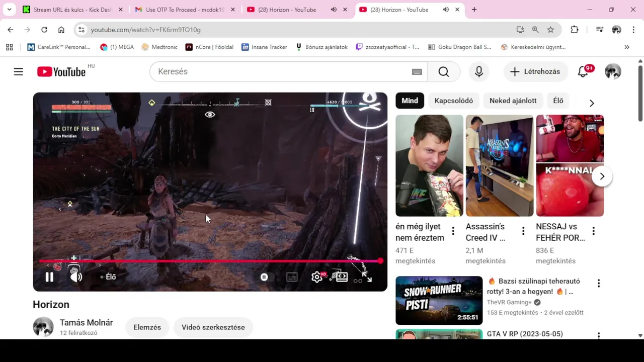Screen dimensions: 644x362
Task: Toggle subtitles button in the player
Action: pos(292,277)
